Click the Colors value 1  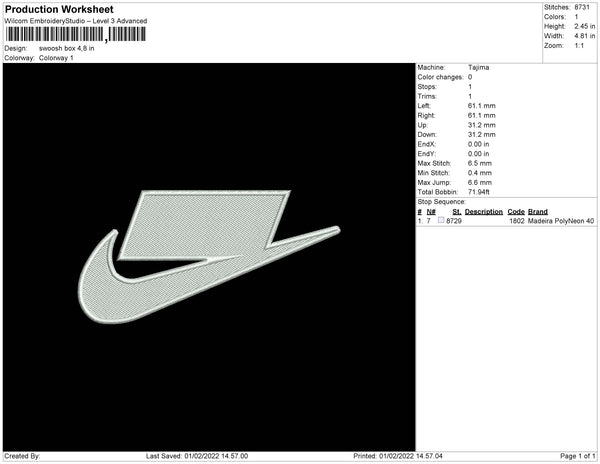click(576, 17)
